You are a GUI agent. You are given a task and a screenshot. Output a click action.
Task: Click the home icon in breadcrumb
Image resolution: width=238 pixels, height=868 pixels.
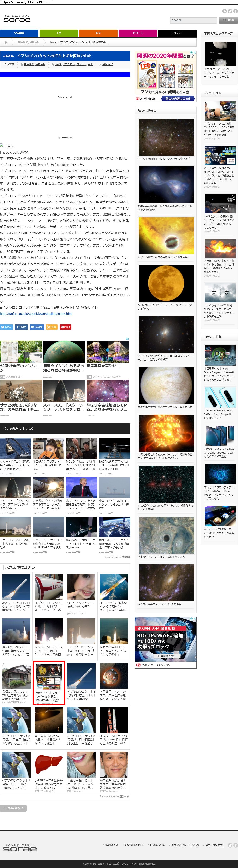(x=6, y=42)
